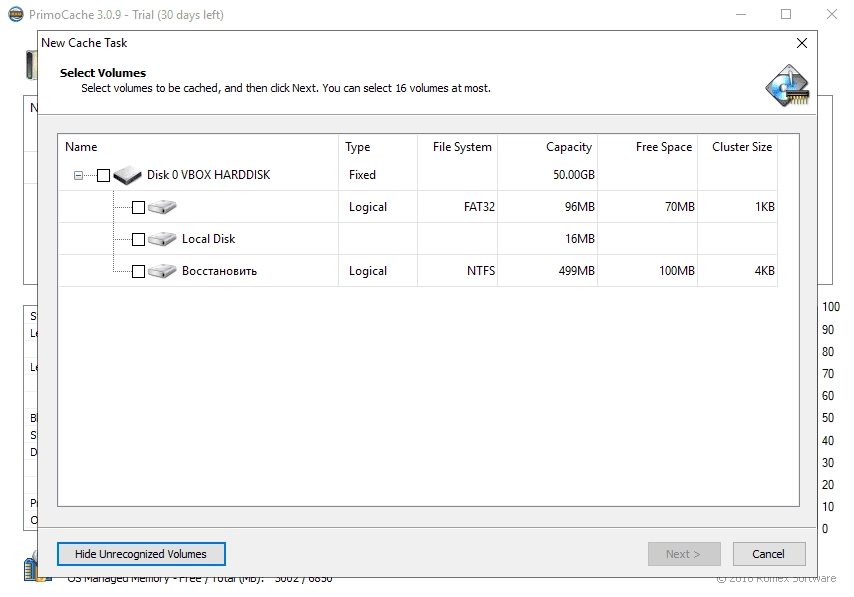This screenshot has height=597, width=854.
Task: Tick the Disk 0 VBOX HARDDISK checkbox
Action: (103, 175)
